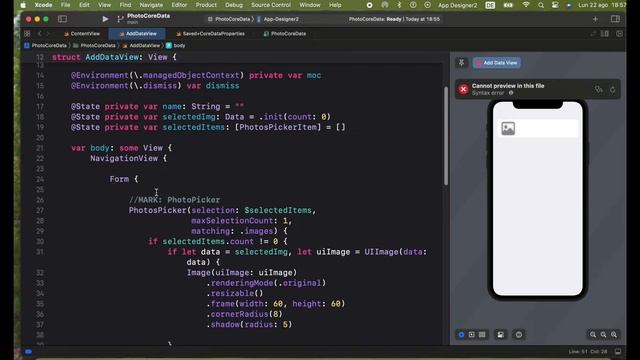
Task: Open Spotlight search in menu bar
Action: 541,5
